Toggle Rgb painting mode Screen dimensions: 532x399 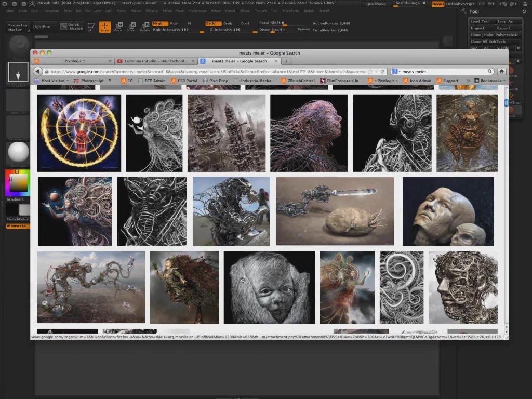(174, 23)
